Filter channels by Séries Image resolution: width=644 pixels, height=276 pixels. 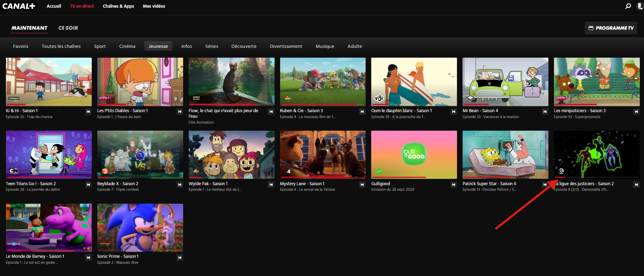coord(211,46)
